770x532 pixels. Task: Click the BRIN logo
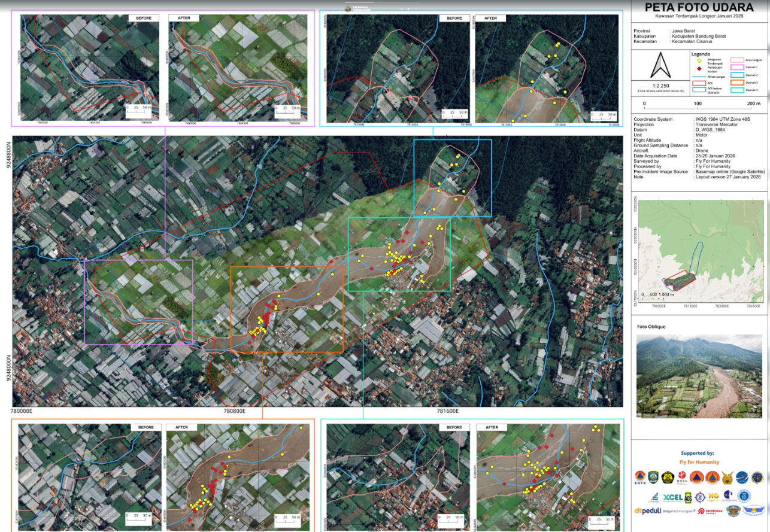tap(682, 478)
